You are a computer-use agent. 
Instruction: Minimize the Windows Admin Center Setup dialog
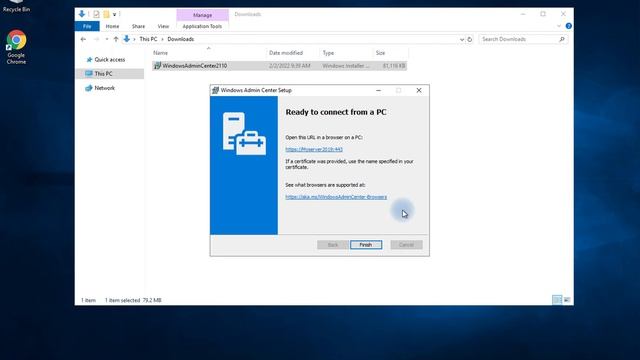[378, 90]
